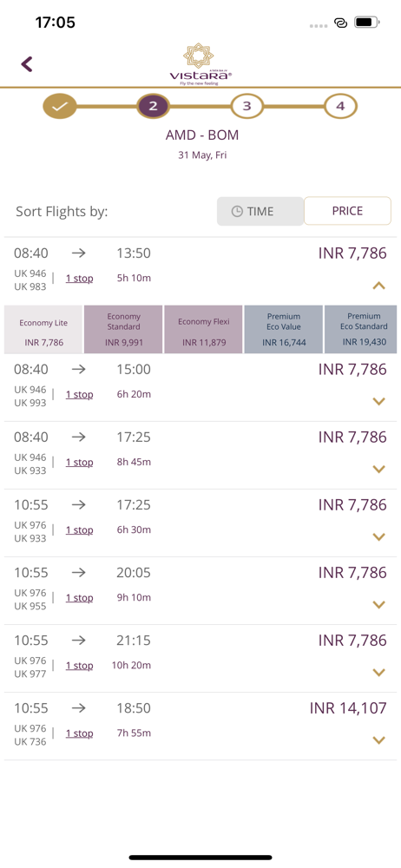Sort flights by PRICE
Screen dimensions: 401x868
click(347, 211)
